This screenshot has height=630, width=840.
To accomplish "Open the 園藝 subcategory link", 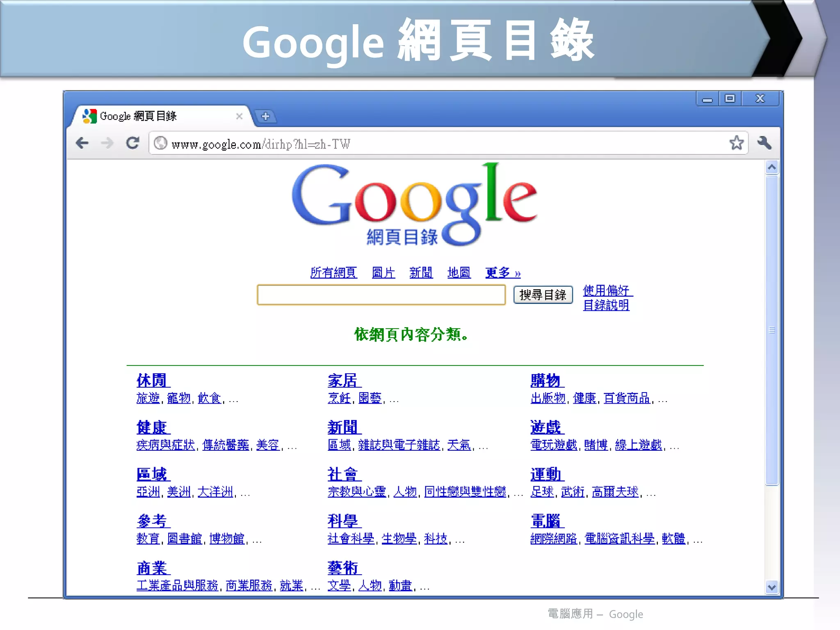I will [x=370, y=398].
